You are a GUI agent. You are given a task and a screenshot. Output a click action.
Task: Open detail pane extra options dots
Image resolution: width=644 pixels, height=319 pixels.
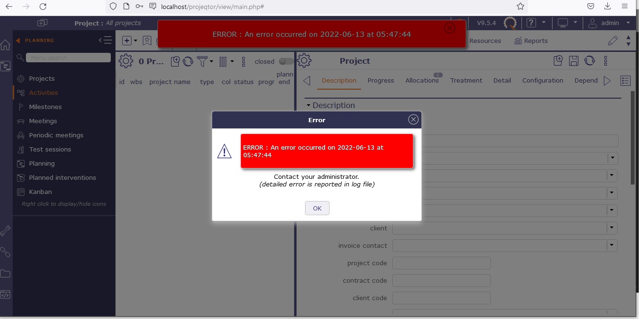606,60
